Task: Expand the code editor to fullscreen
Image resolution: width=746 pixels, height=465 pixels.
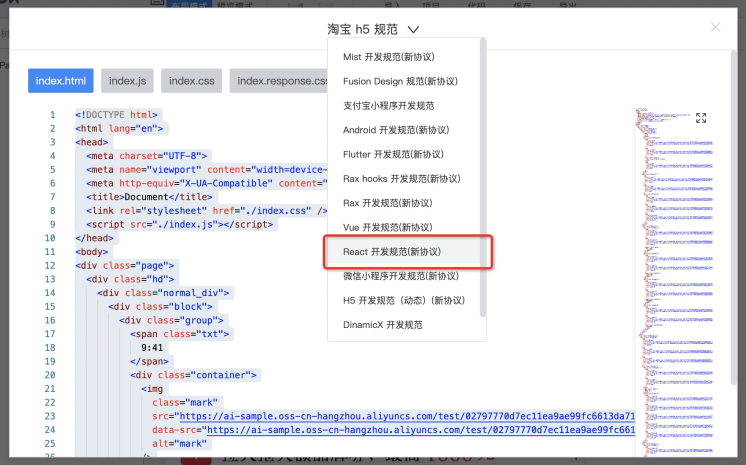Action: pos(701,118)
